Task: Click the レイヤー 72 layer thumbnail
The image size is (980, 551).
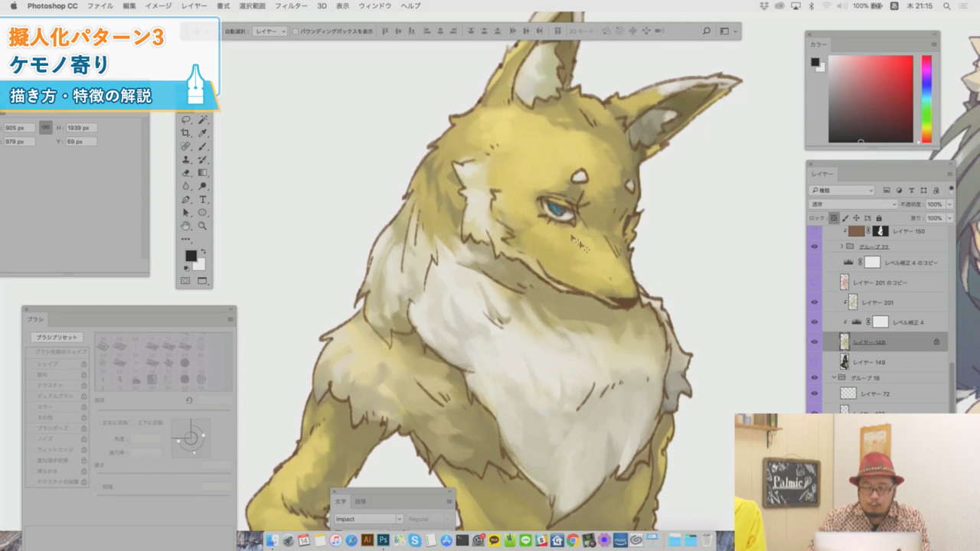Action: pyautogui.click(x=848, y=393)
